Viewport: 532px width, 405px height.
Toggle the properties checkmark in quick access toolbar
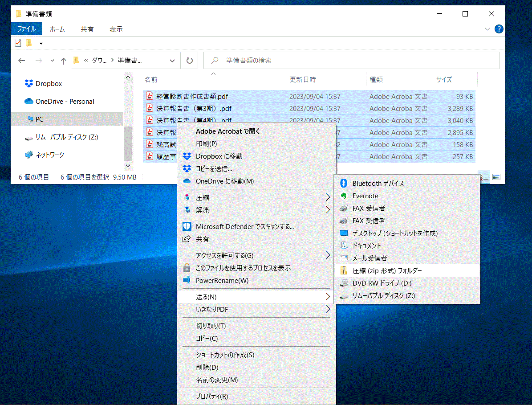(18, 43)
